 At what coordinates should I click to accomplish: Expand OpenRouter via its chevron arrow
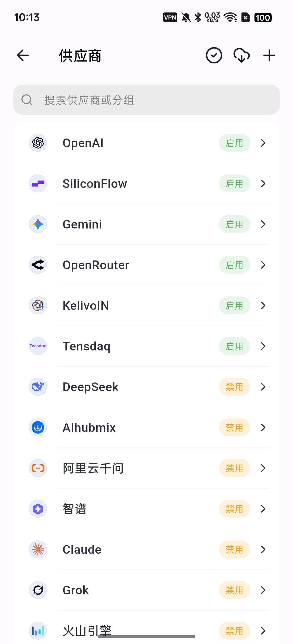[x=263, y=265]
